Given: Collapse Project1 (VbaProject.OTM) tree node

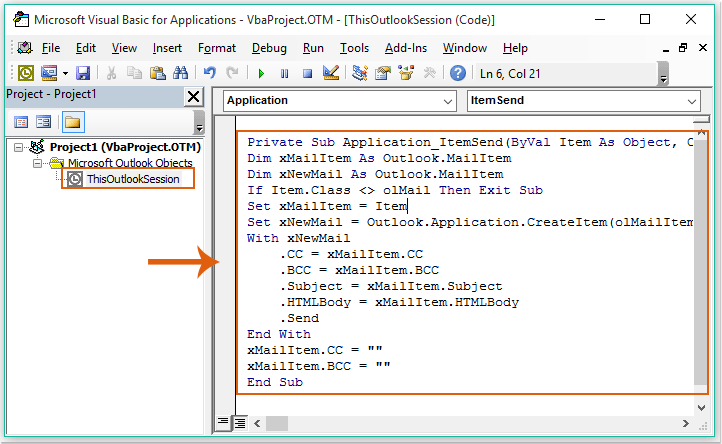Looking at the screenshot, I should click(21, 147).
